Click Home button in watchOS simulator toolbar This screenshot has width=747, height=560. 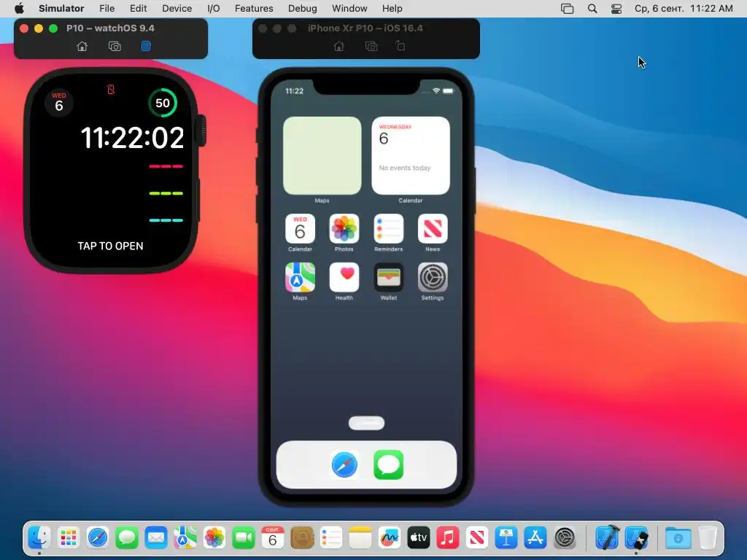click(x=82, y=46)
